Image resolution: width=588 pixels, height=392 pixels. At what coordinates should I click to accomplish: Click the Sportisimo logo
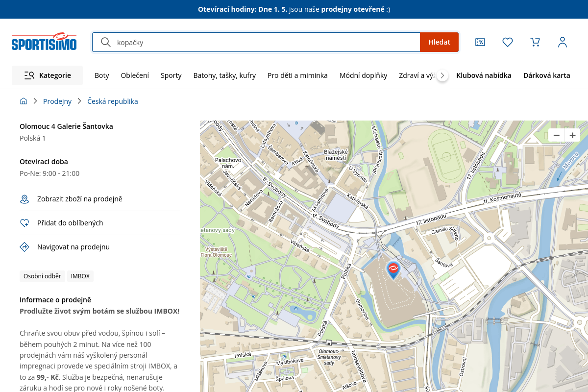44,42
